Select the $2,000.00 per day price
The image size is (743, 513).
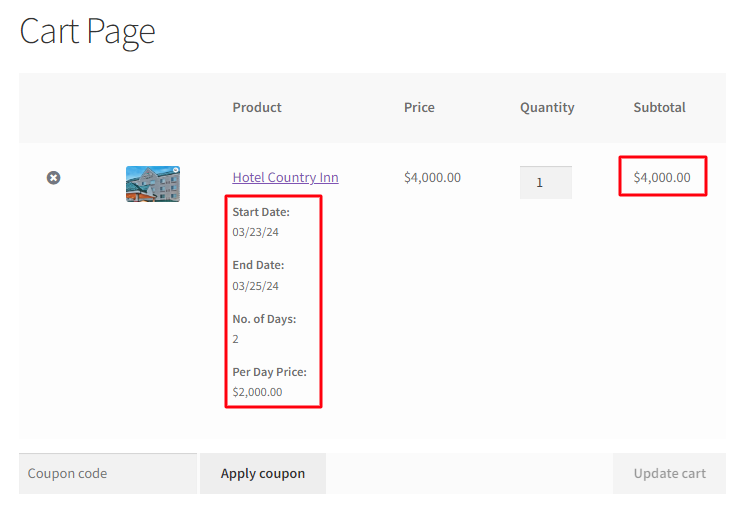coord(257,392)
